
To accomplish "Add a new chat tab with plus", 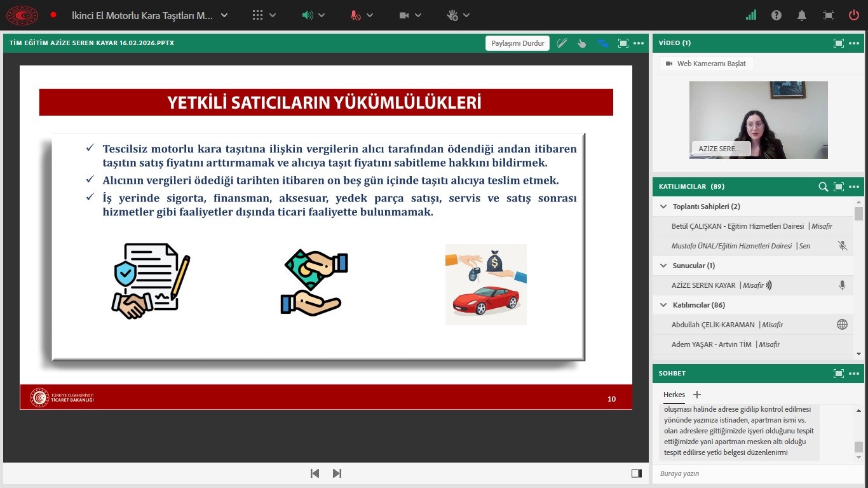I will [x=697, y=395].
